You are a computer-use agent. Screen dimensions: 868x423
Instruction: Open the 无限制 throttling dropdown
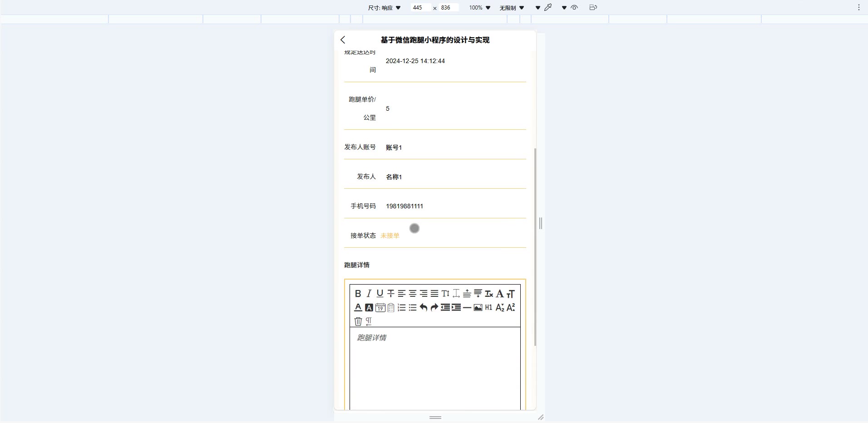click(512, 8)
